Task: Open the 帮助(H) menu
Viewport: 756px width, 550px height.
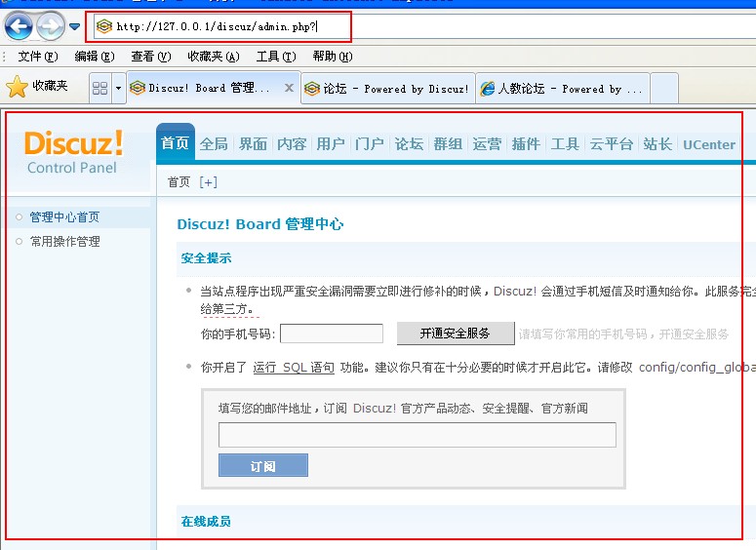Action: [x=333, y=57]
